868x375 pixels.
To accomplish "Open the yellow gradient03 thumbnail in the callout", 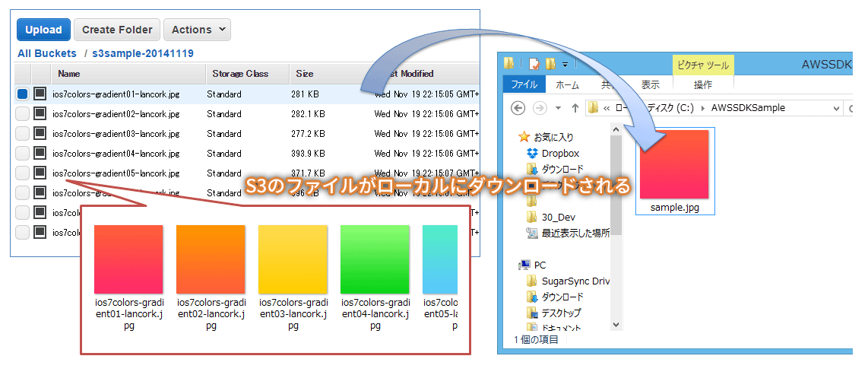I will point(293,259).
